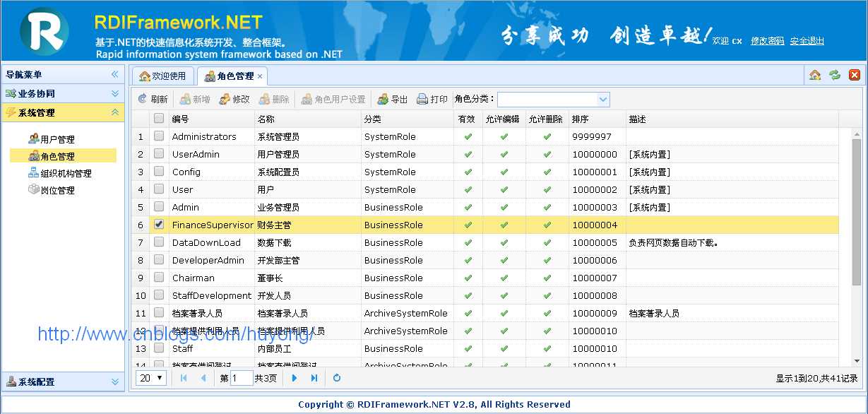The image size is (868, 414).
Task: Click the 删除 delete role button
Action: [x=274, y=100]
